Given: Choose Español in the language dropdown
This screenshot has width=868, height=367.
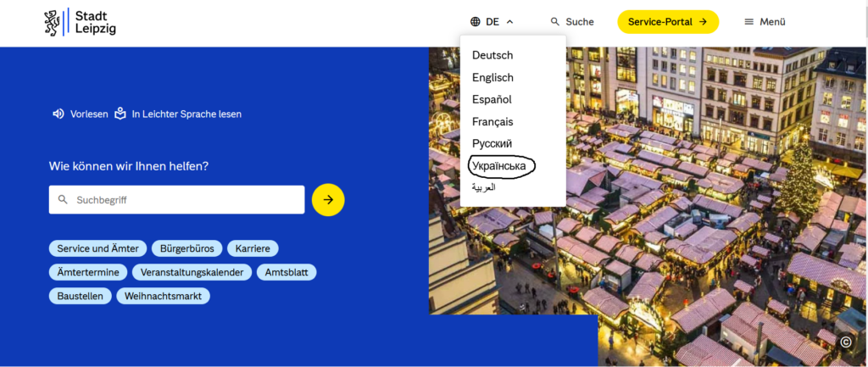Looking at the screenshot, I should click(x=492, y=99).
